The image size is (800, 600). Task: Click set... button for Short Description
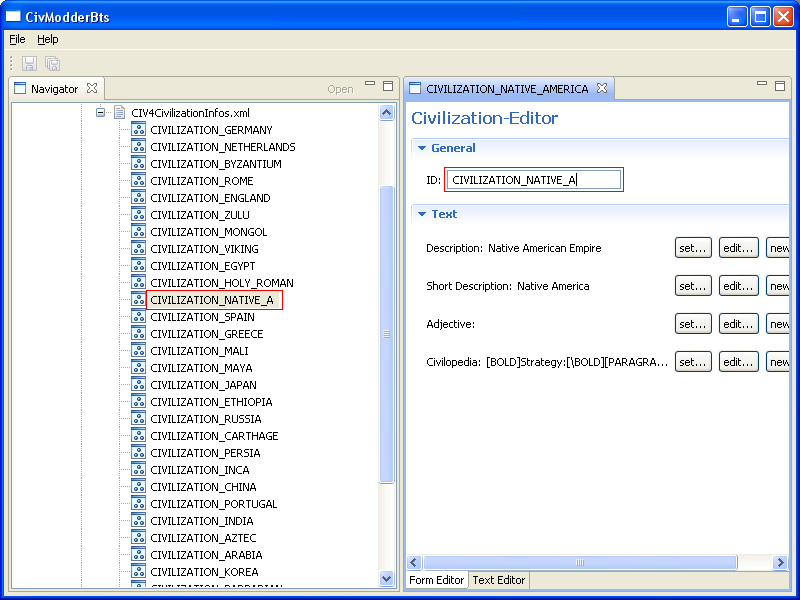[x=693, y=286]
